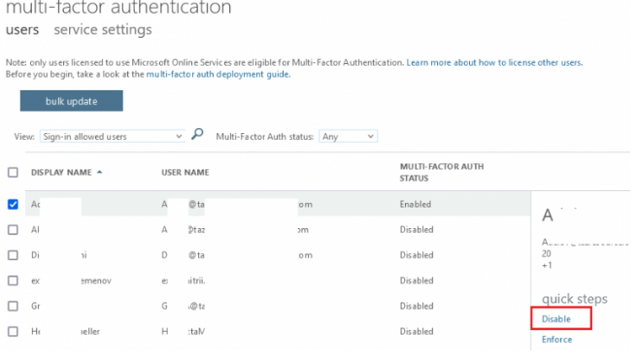Screen dimensions: 637x364
Task: Check the box for the second user row
Action: (x=13, y=229)
